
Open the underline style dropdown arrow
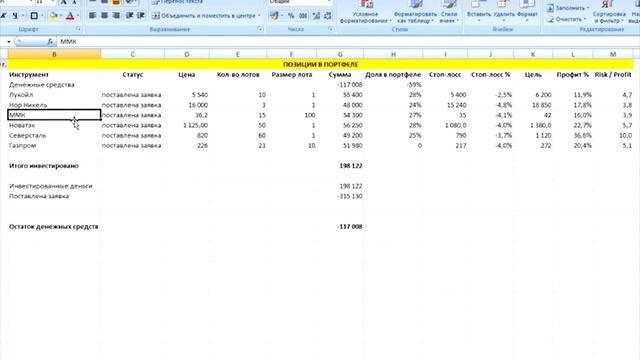[x=23, y=16]
